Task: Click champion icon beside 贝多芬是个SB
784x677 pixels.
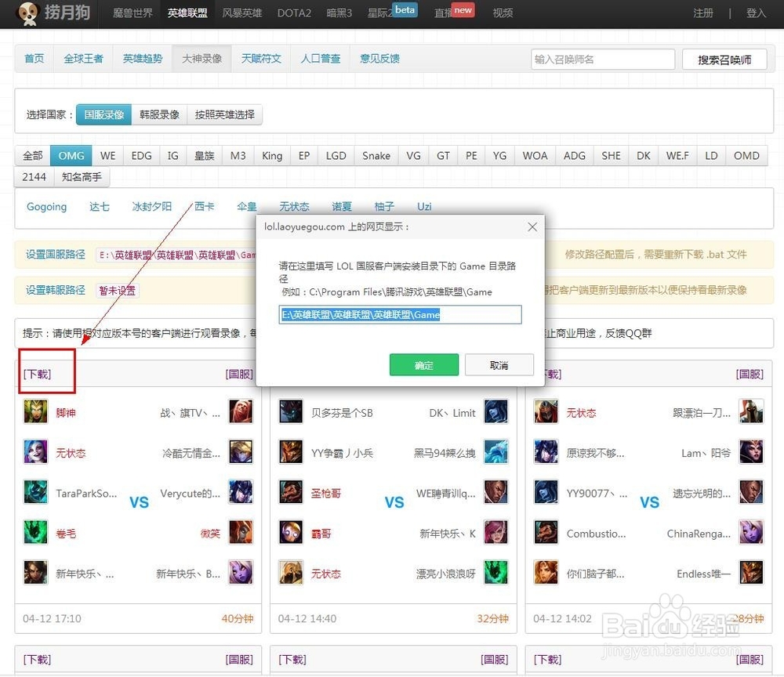Action: [x=291, y=411]
